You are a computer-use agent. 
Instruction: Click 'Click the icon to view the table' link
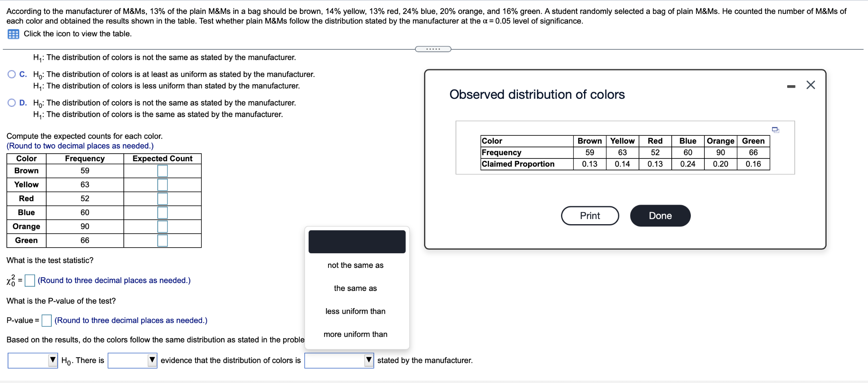78,34
